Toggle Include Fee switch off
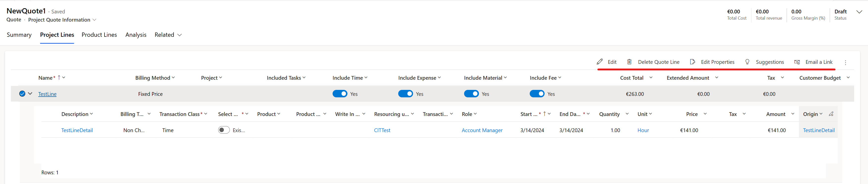This screenshot has width=868, height=184. click(537, 94)
